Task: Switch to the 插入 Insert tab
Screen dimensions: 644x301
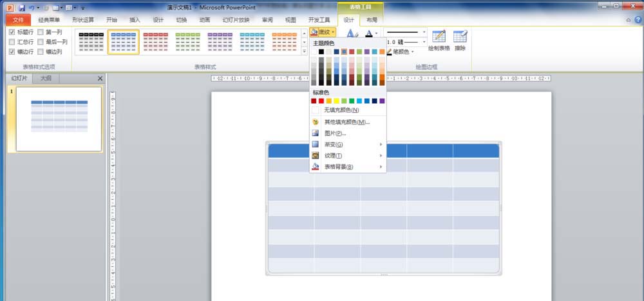Action: [135, 20]
